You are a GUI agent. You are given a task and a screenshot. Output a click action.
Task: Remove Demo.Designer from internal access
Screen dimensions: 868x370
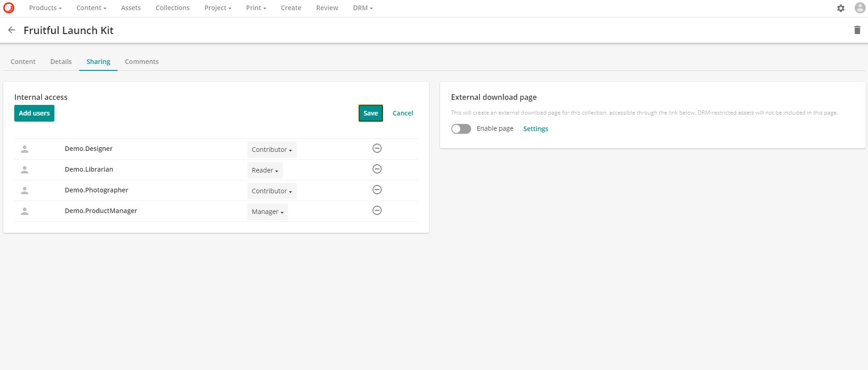(377, 148)
